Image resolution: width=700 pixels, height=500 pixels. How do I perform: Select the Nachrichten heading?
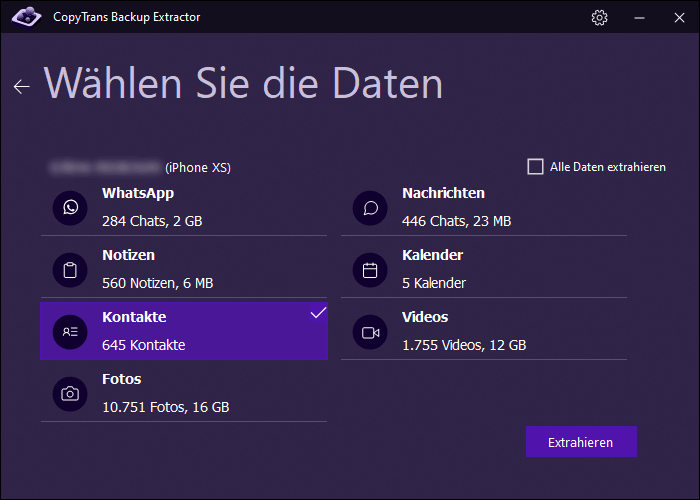(x=443, y=193)
